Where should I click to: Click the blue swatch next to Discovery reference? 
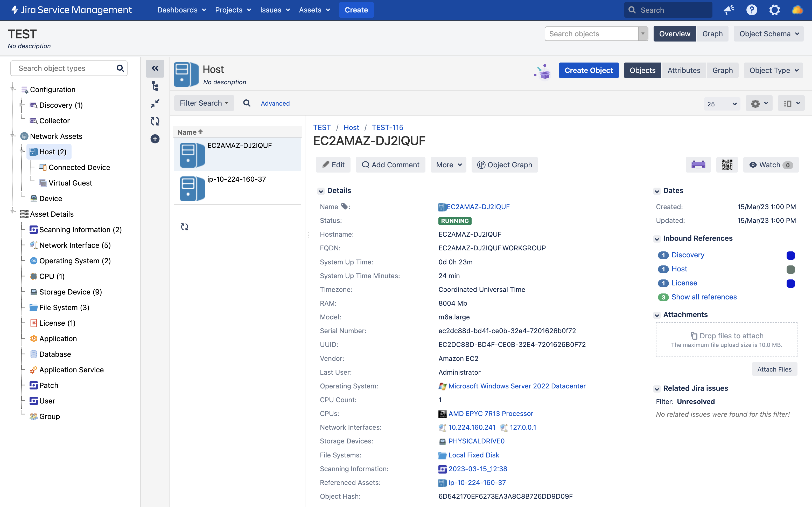[x=790, y=256]
